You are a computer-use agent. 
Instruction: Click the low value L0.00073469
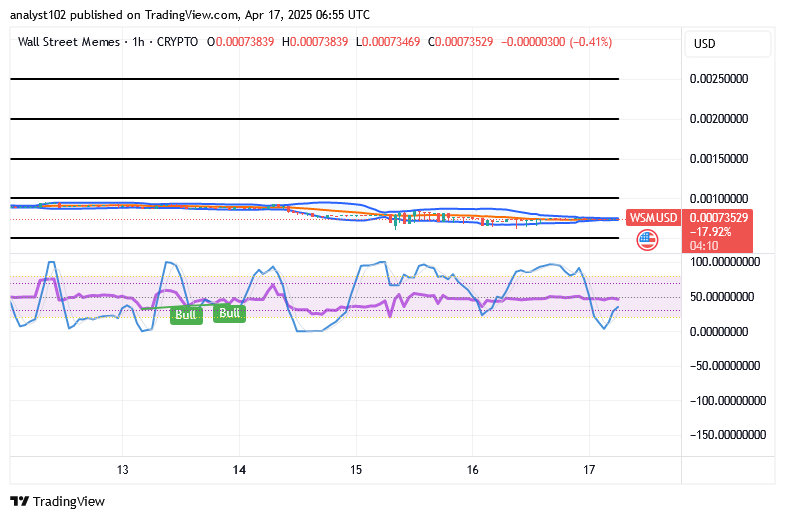tap(388, 42)
